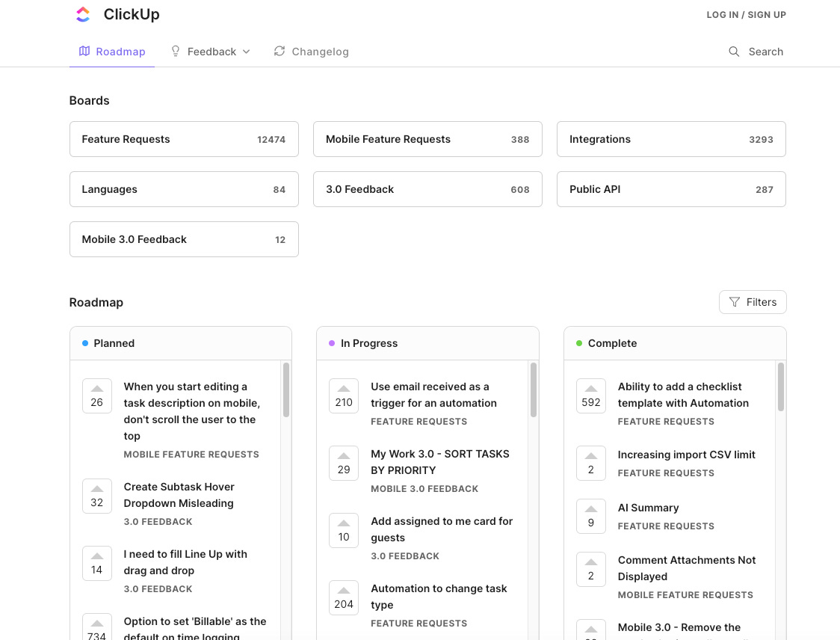Open 'Mobile 3.0 - Remove the' post

point(679,628)
